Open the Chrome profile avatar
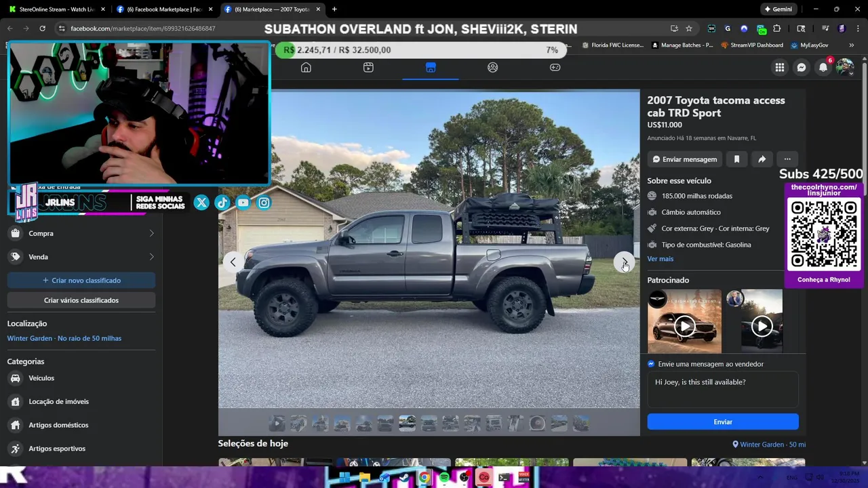The height and width of the screenshot is (488, 868). tap(842, 28)
